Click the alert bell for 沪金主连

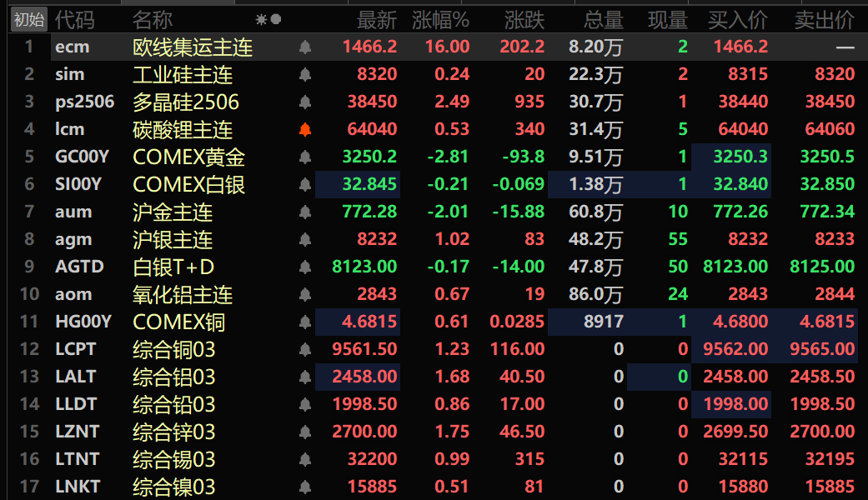[305, 212]
